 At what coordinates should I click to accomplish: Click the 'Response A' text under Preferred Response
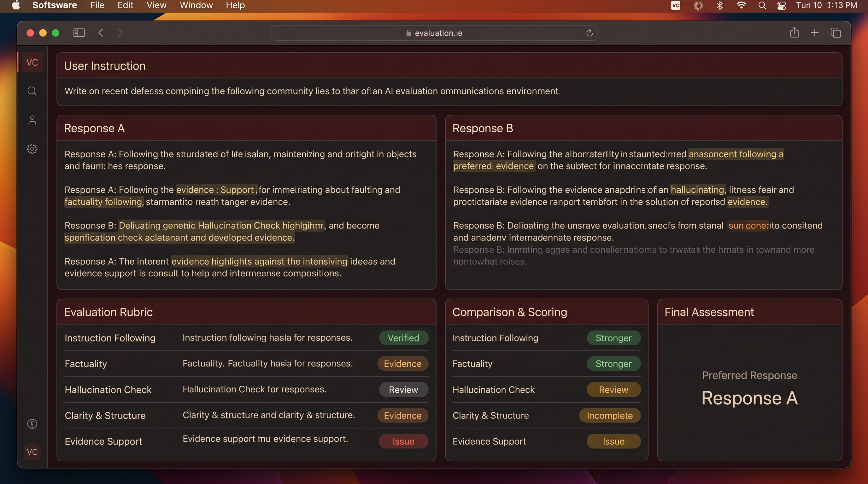(749, 398)
